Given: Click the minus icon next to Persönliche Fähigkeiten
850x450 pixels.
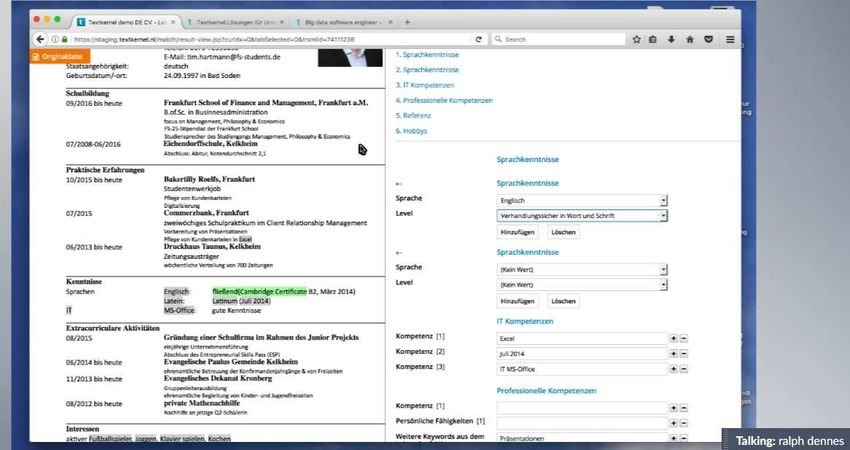Looking at the screenshot, I should 684,423.
